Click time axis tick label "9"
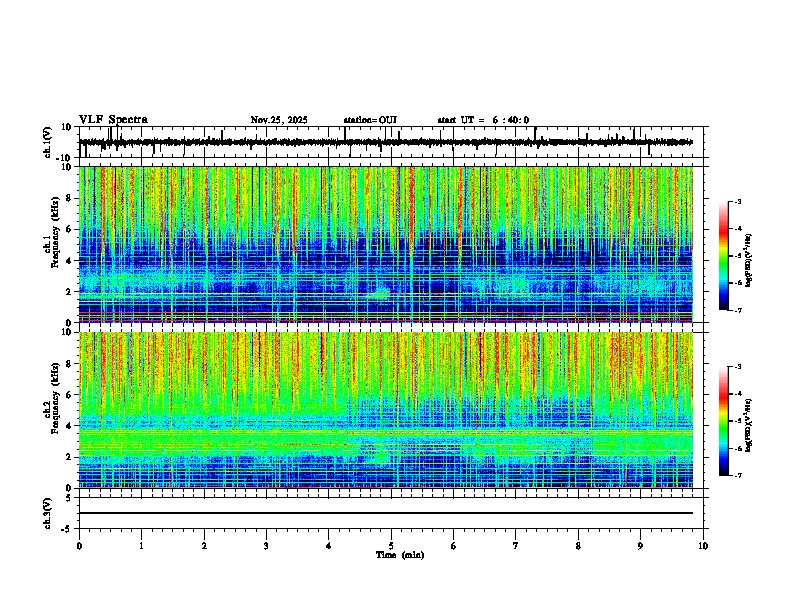792x612 pixels. pos(640,546)
